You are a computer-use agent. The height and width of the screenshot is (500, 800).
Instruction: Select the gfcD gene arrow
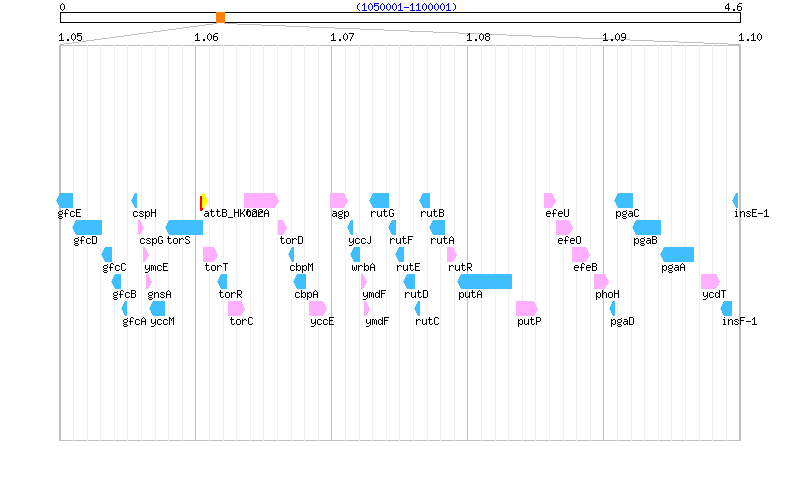click(x=87, y=227)
